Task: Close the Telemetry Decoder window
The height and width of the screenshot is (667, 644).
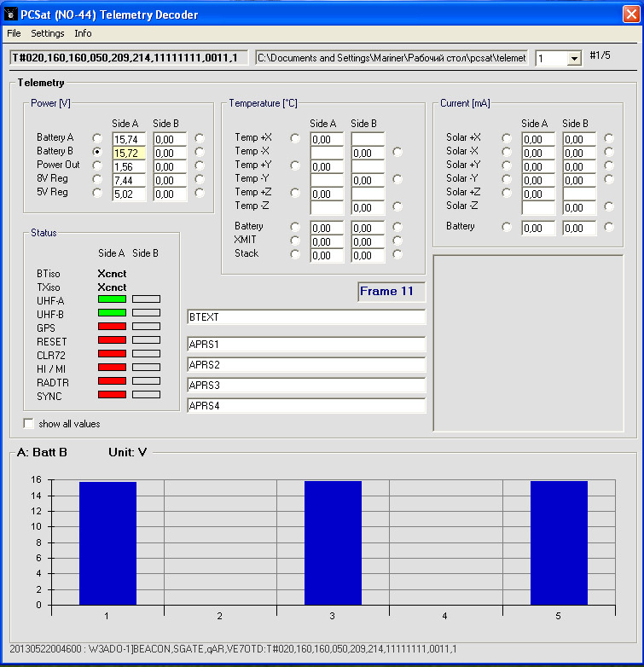Action: tap(631, 14)
